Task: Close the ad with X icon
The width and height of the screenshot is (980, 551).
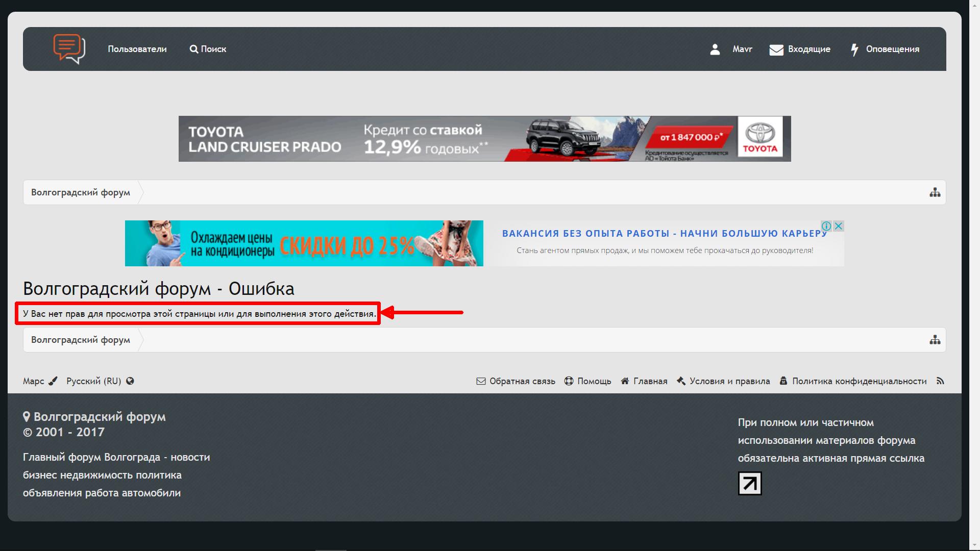Action: (x=838, y=226)
